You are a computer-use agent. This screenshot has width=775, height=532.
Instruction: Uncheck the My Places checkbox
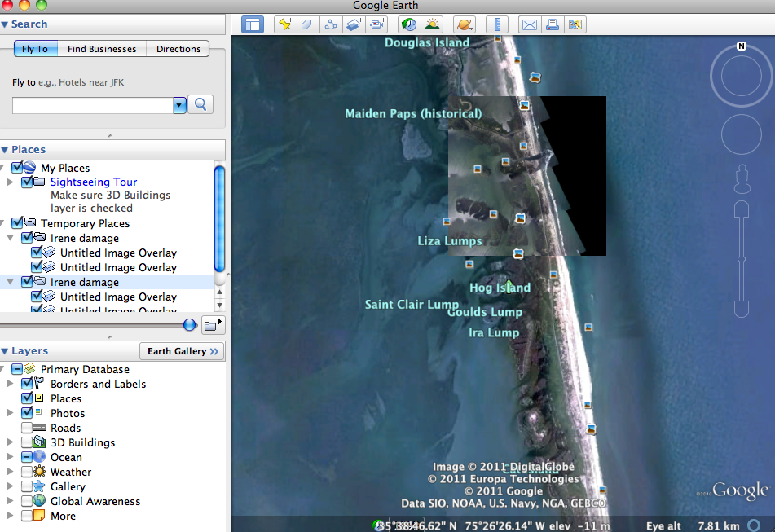pos(17,168)
